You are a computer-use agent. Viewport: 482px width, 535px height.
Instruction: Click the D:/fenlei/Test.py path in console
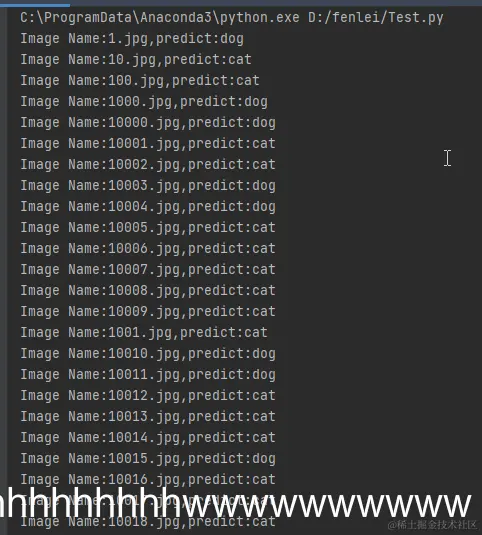tap(376, 17)
